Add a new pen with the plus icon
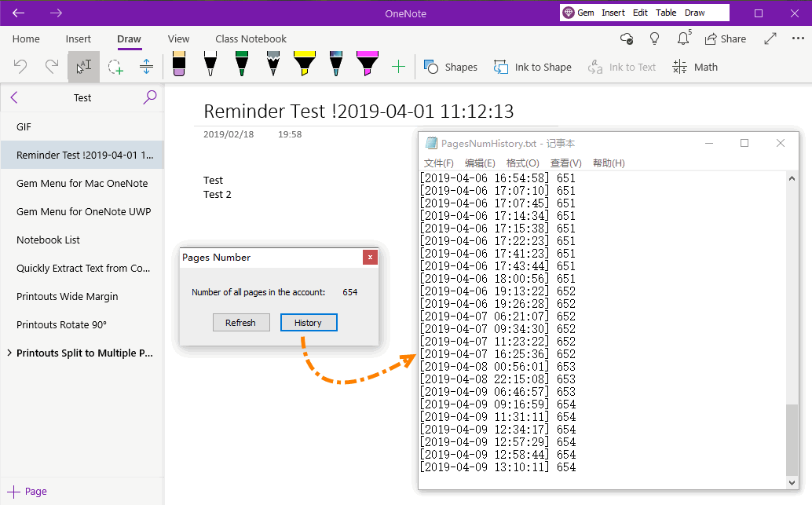The height and width of the screenshot is (505, 812). (398, 67)
